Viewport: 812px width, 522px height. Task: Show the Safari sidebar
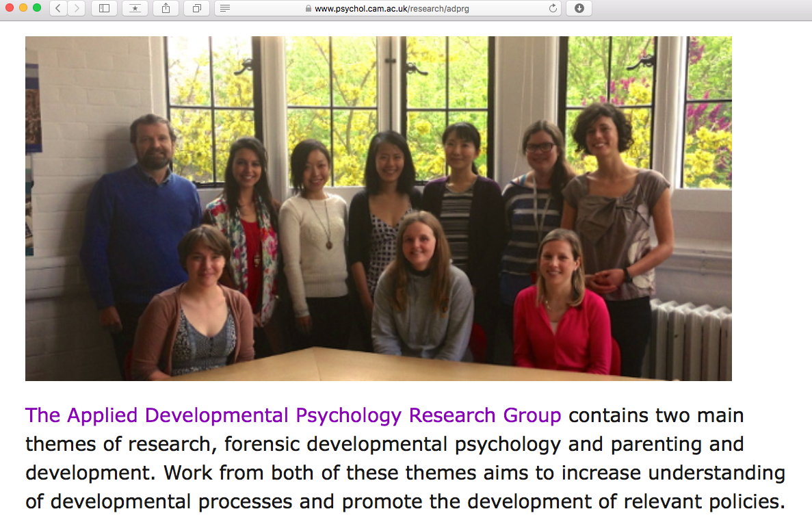click(104, 8)
